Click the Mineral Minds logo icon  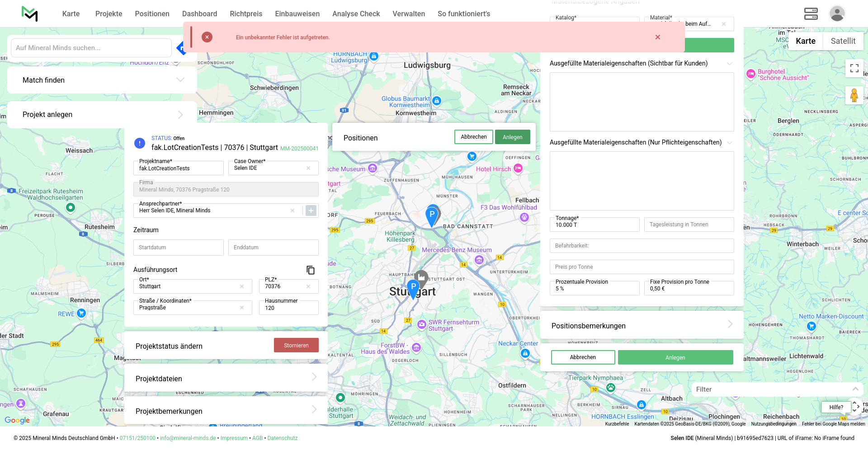[30, 14]
